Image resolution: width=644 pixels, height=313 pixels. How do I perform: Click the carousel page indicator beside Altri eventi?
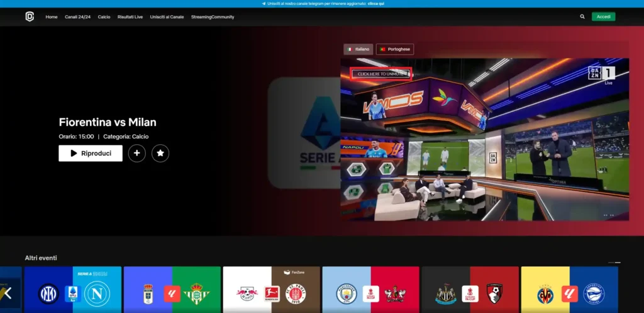click(x=614, y=263)
